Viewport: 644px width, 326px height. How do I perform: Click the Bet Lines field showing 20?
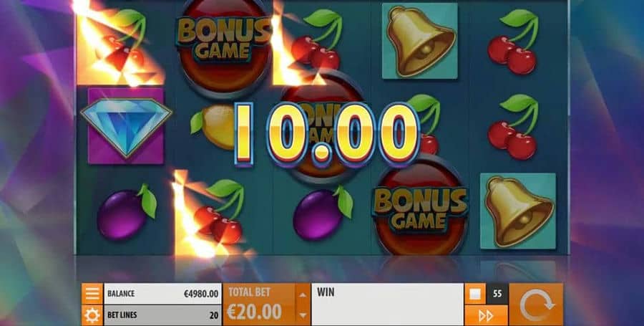(x=162, y=315)
